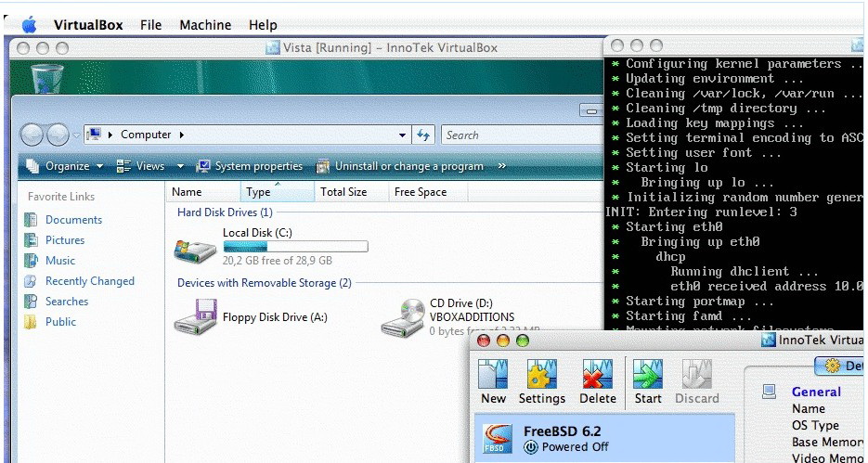Open the dropdown arrow beside Views
The image size is (868, 463).
pos(180,166)
